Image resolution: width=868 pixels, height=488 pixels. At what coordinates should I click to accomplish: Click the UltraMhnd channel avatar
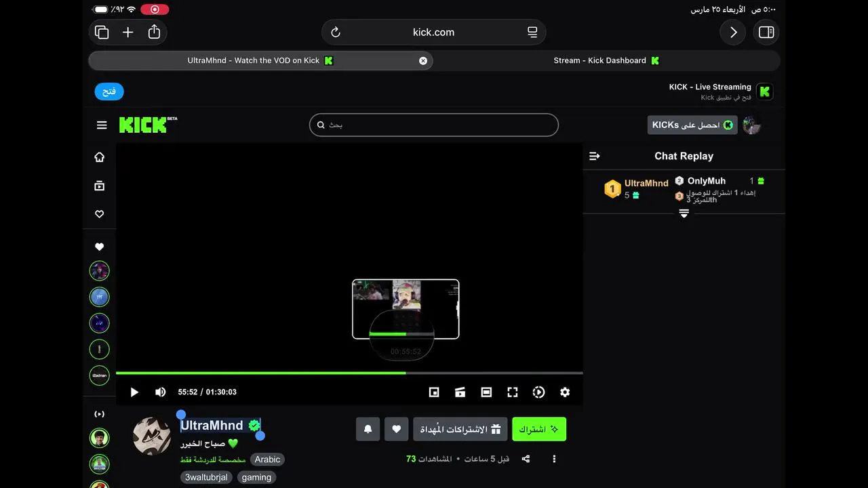click(x=152, y=436)
